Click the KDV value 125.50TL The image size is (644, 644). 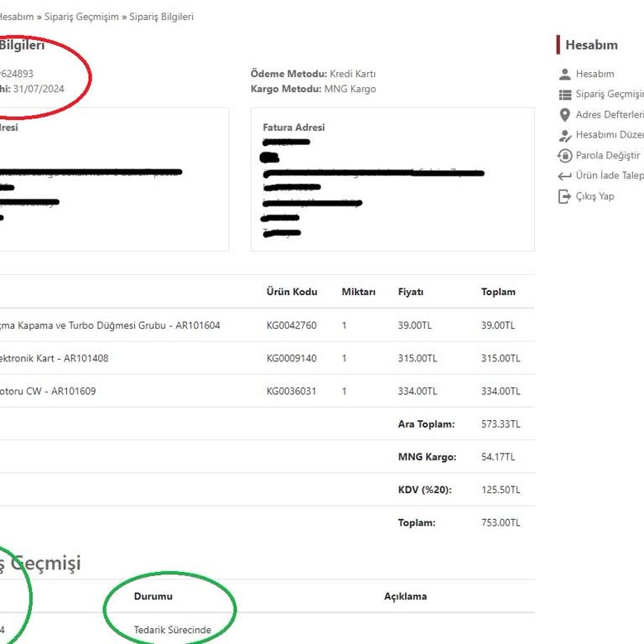pyautogui.click(x=501, y=490)
